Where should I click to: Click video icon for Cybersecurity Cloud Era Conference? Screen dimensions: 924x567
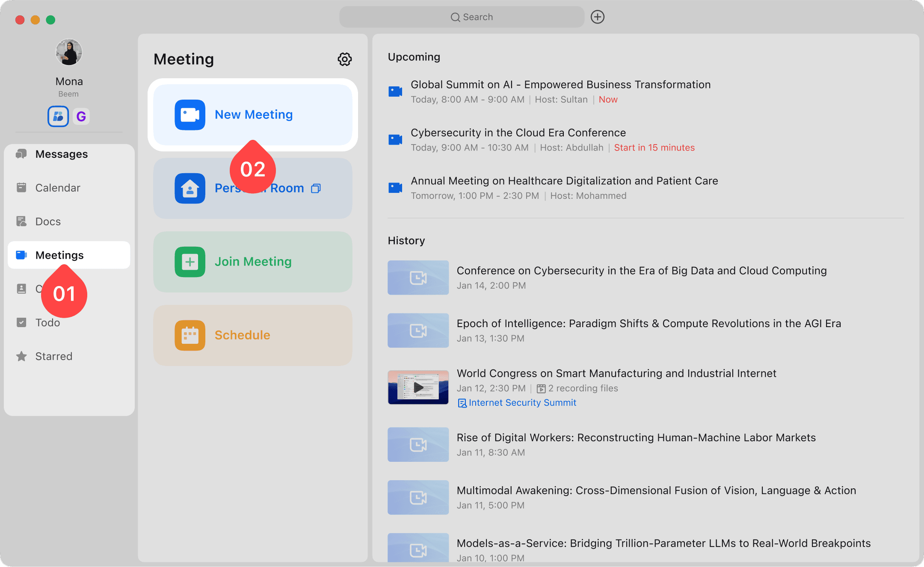coord(395,140)
